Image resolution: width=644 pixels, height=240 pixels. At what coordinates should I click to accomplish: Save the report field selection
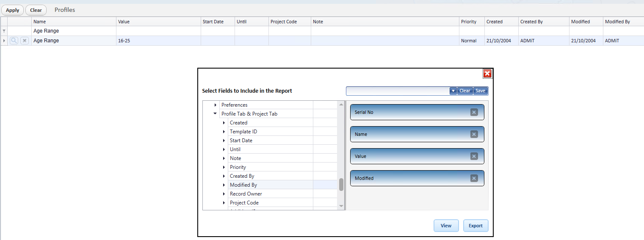pos(480,91)
